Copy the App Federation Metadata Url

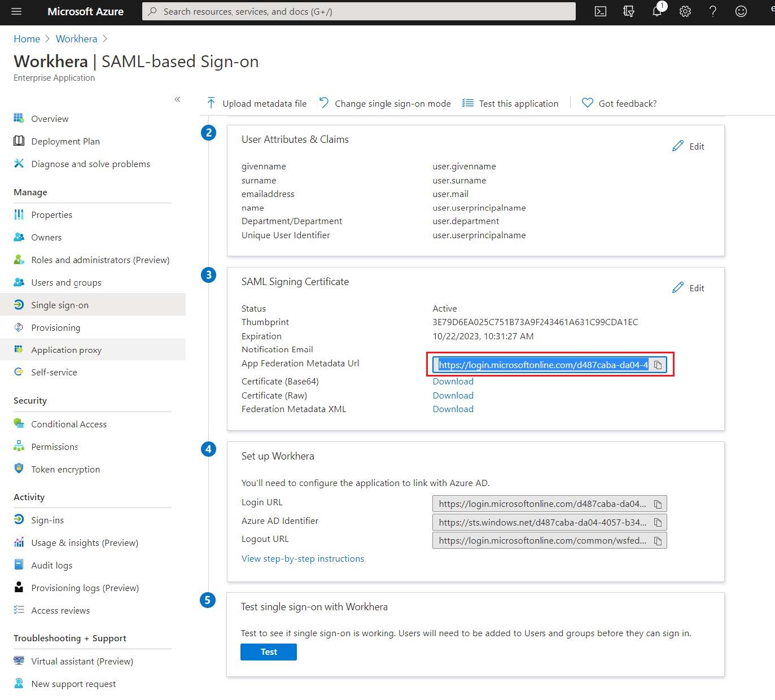point(658,365)
